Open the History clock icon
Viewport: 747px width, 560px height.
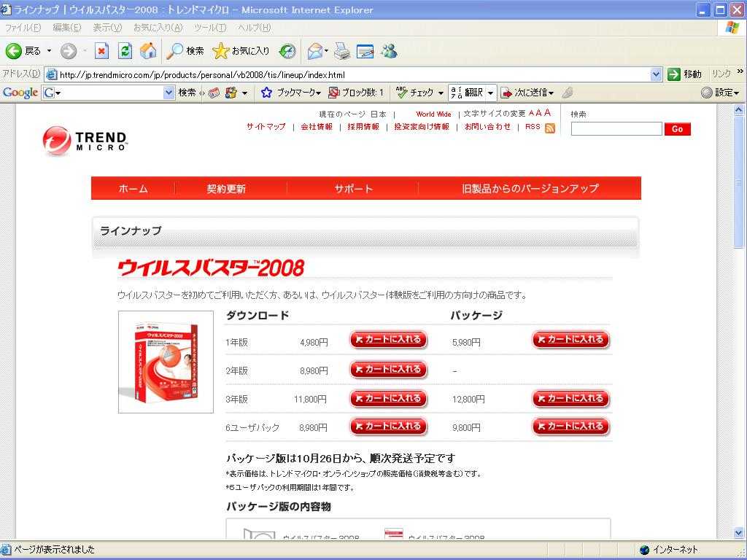click(x=287, y=52)
